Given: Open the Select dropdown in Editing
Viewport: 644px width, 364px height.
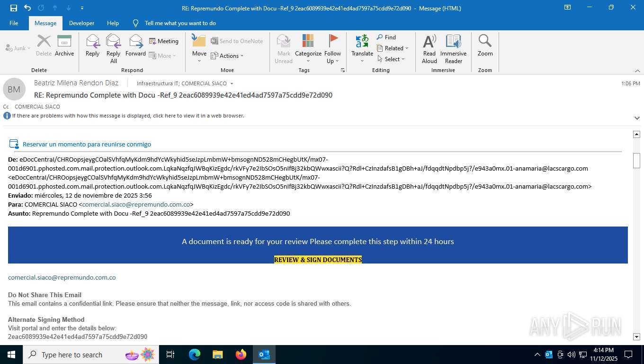Looking at the screenshot, I should pyautogui.click(x=391, y=59).
